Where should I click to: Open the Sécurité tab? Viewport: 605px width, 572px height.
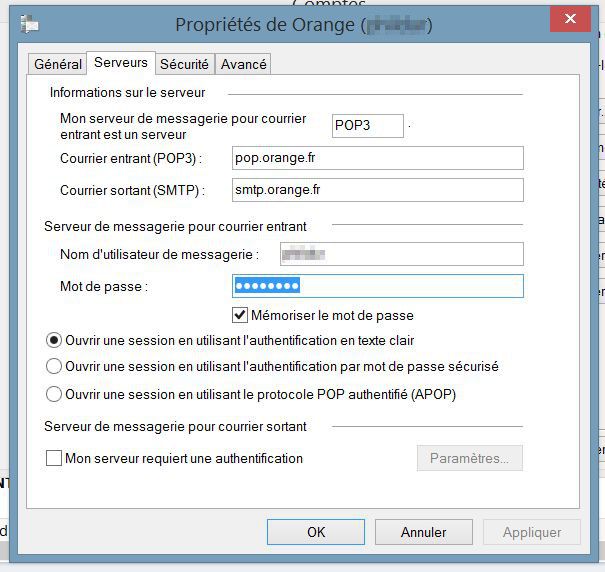[185, 64]
